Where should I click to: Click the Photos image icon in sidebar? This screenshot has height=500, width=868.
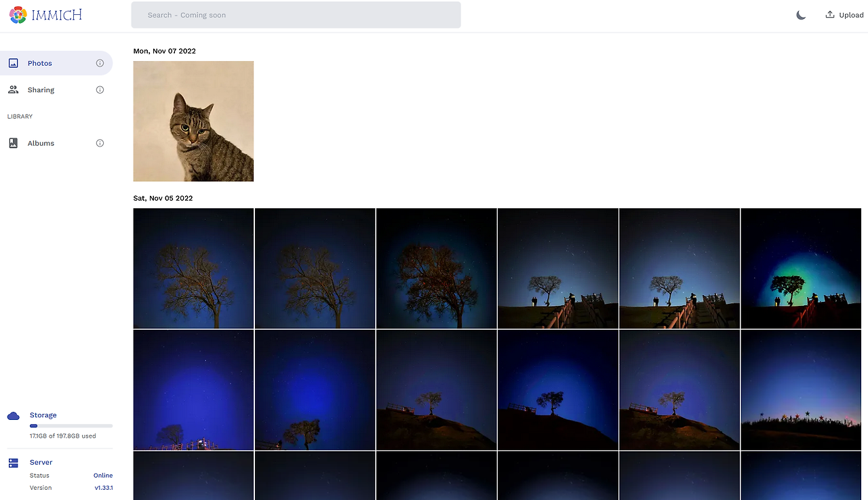(13, 63)
